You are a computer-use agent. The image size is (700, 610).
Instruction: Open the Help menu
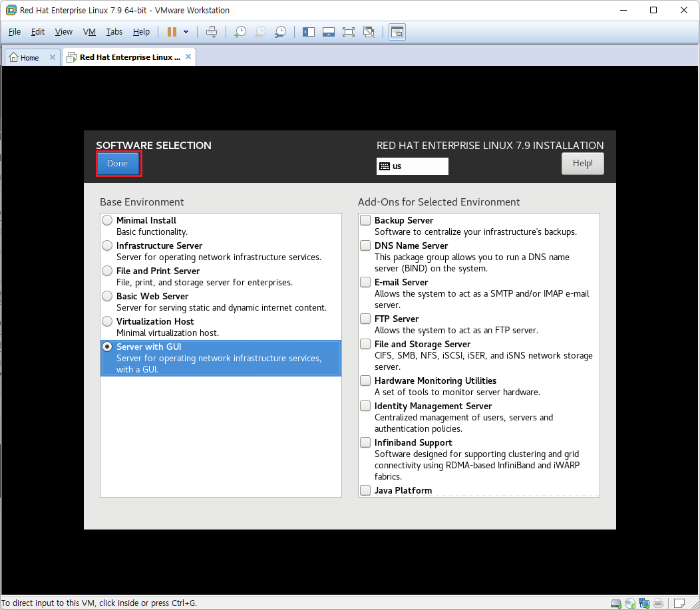tap(141, 32)
